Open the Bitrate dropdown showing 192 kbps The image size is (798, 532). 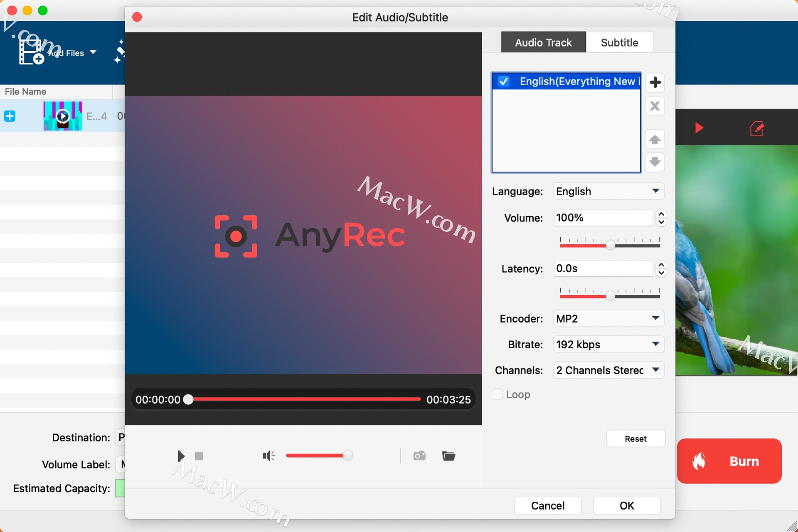(x=608, y=345)
